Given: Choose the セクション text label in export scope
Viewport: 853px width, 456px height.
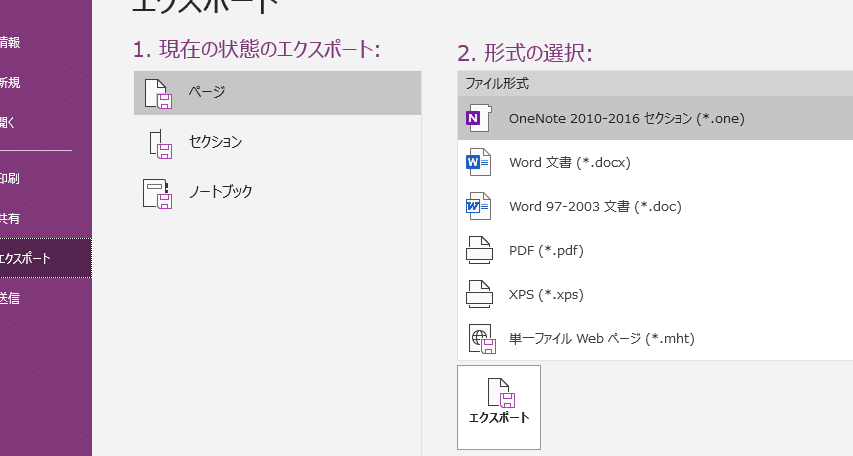Looking at the screenshot, I should [215, 142].
